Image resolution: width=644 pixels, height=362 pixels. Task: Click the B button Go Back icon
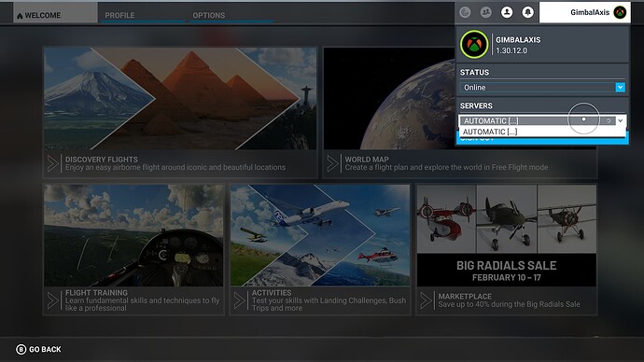pos(21,349)
